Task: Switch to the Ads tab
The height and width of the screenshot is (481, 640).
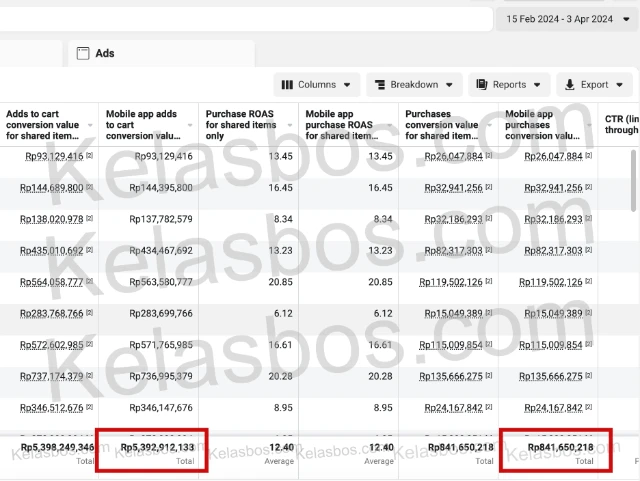Action: [x=104, y=54]
